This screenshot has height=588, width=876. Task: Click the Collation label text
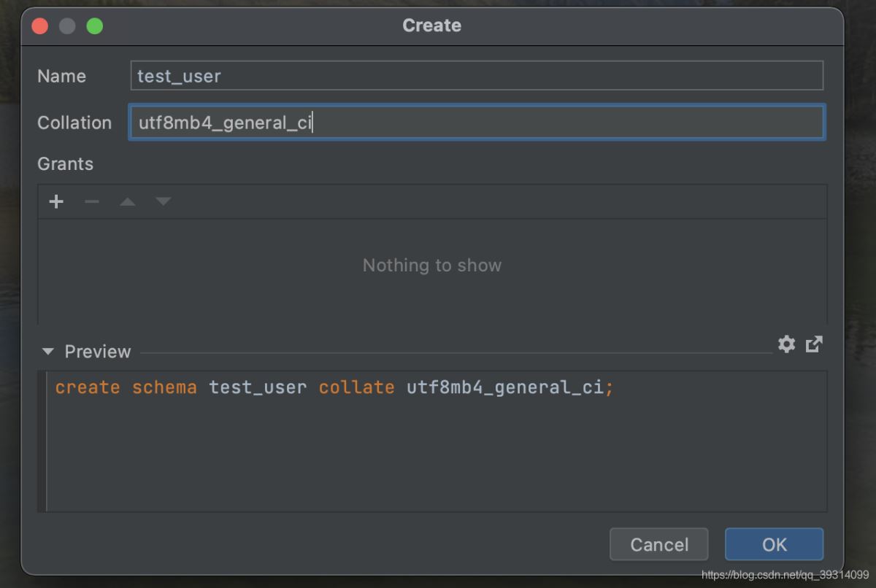(x=74, y=123)
